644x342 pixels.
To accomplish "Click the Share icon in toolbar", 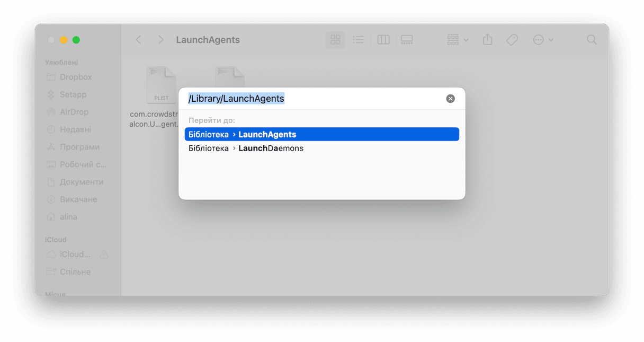I will pos(488,40).
